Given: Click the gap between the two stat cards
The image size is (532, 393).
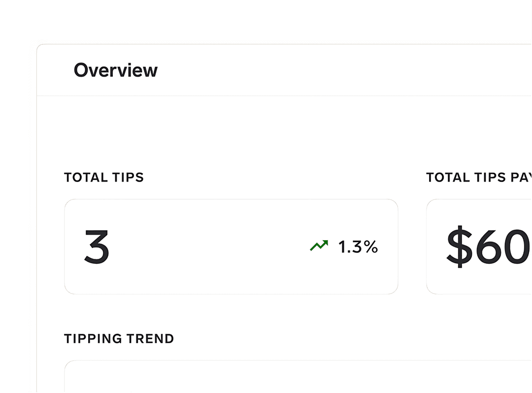Looking at the screenshot, I should tap(413, 246).
